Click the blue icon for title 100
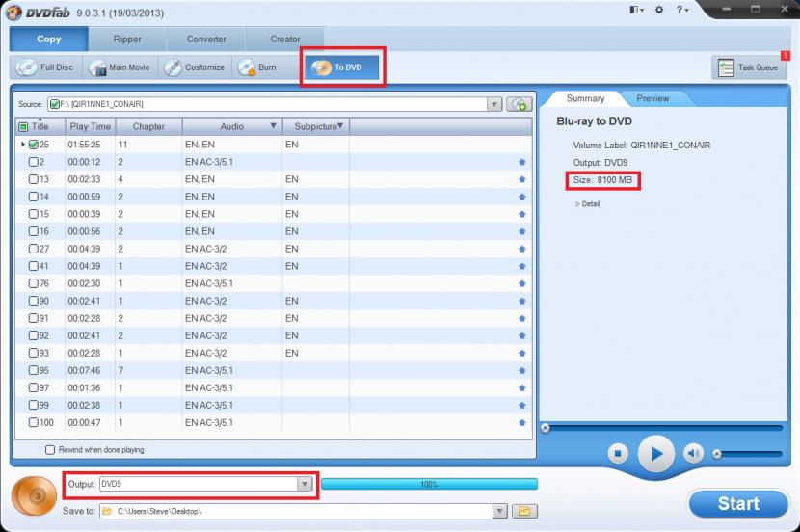 522,423
